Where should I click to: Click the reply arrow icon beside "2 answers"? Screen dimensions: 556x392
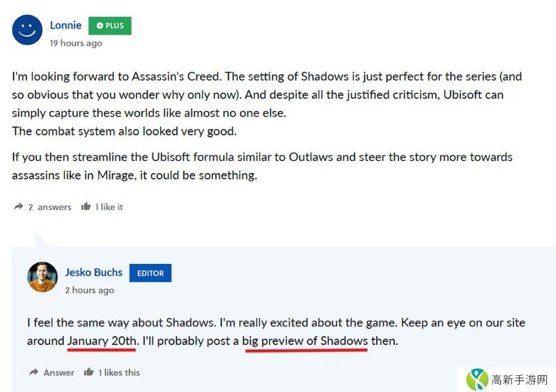point(19,207)
